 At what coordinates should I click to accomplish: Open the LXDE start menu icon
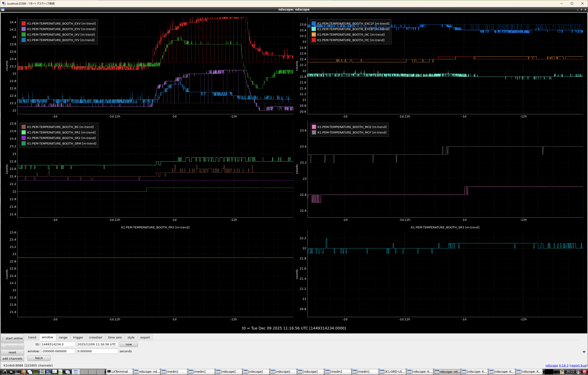point(4,372)
